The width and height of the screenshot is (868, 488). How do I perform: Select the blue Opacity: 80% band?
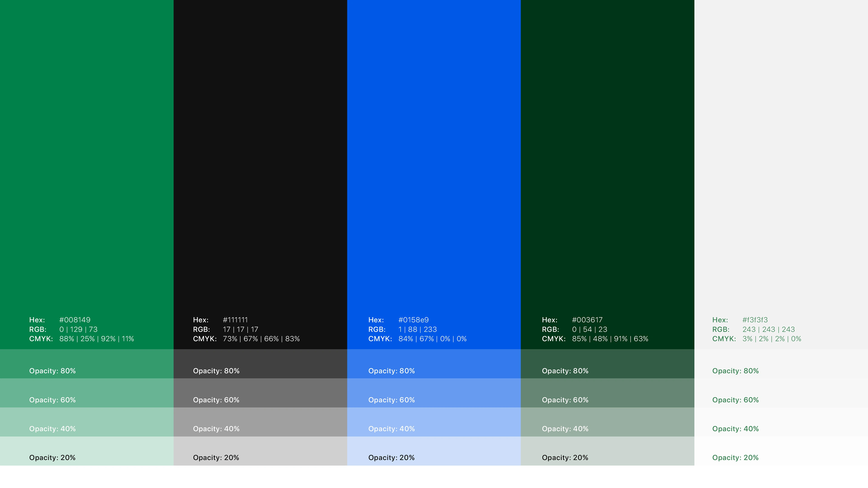click(434, 364)
